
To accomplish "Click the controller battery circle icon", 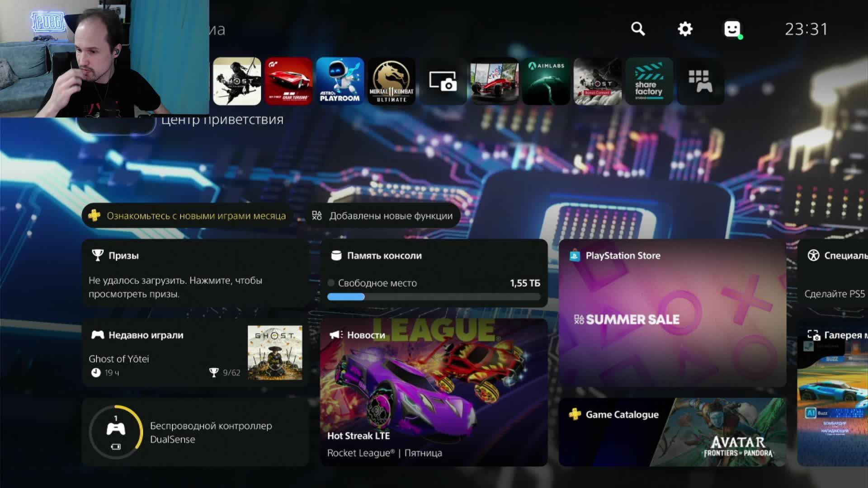I will pos(116,432).
